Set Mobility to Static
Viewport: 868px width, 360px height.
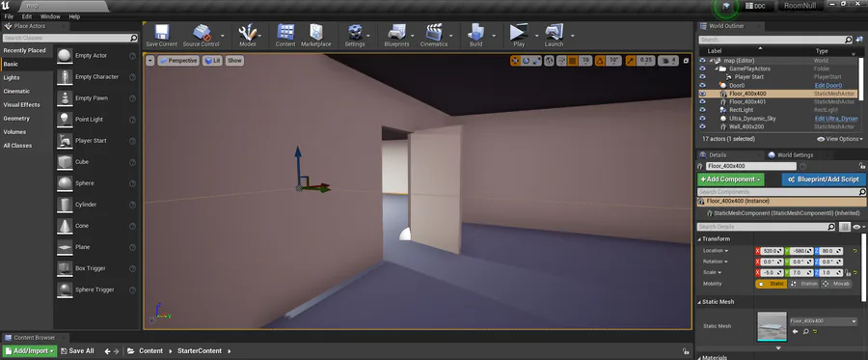pyautogui.click(x=772, y=284)
